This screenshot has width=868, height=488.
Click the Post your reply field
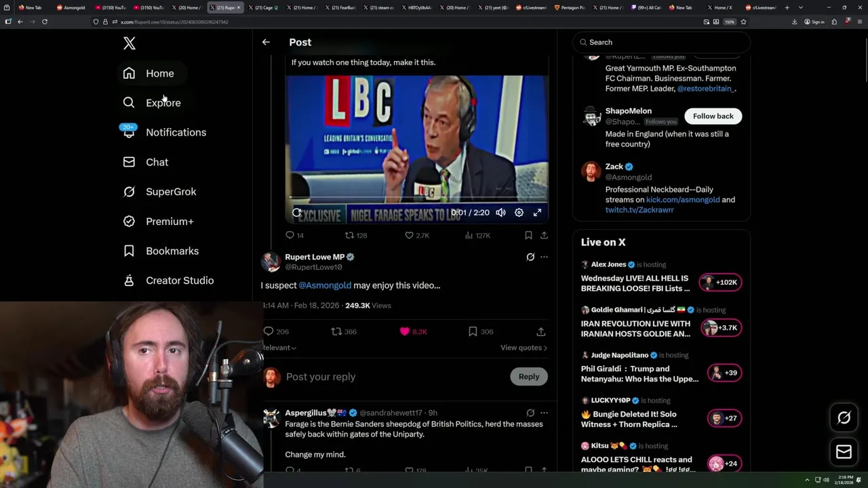pos(393,377)
